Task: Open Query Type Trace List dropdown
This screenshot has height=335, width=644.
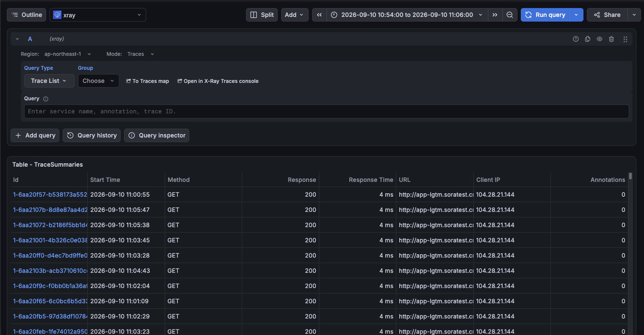Action: (x=49, y=81)
